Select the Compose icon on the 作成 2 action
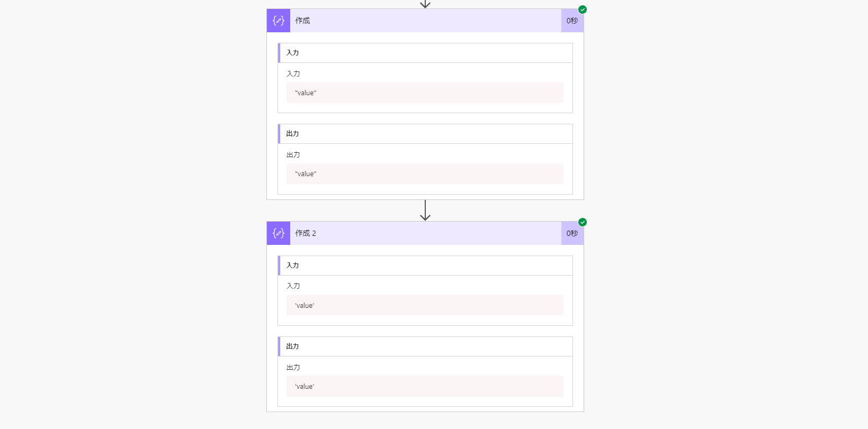The image size is (868, 429). pyautogui.click(x=278, y=233)
